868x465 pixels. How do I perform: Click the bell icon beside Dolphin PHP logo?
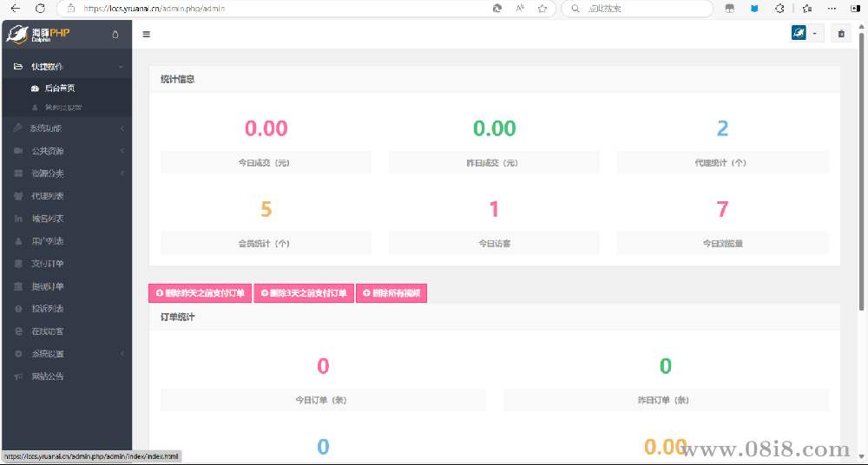click(115, 35)
